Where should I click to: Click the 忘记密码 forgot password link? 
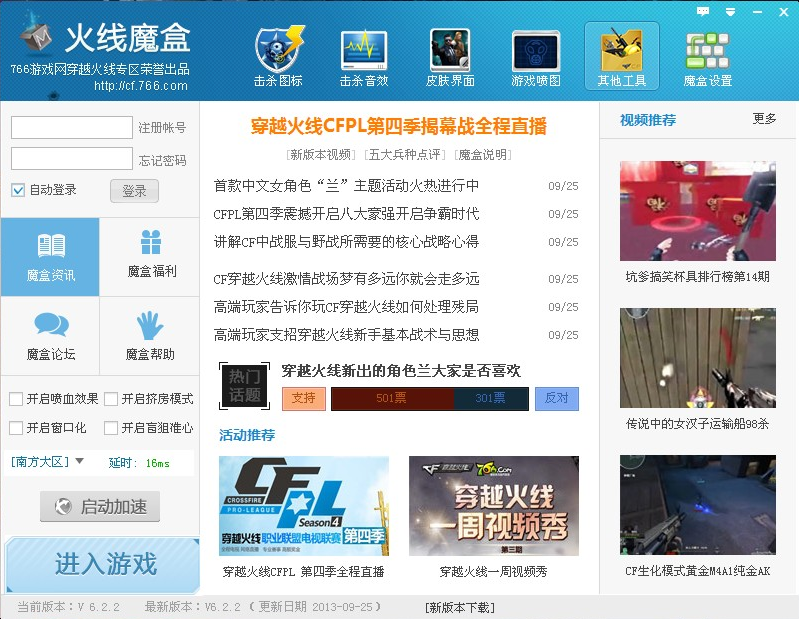pos(163,160)
